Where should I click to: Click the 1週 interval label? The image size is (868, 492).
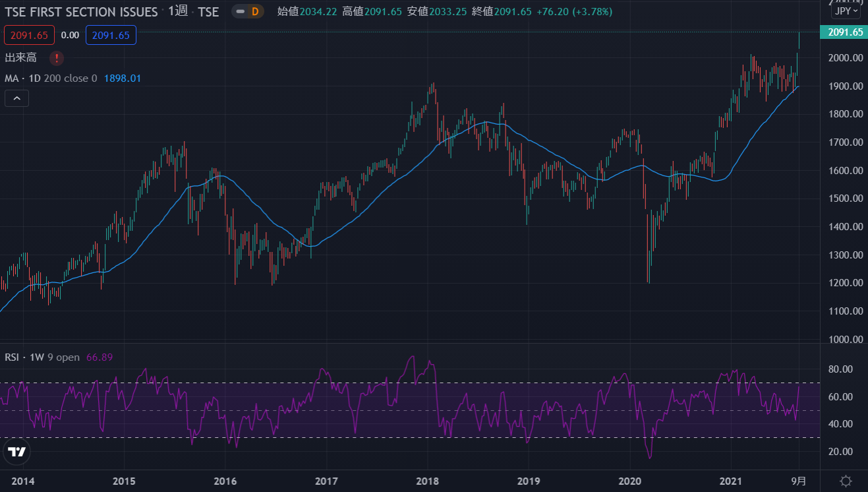pyautogui.click(x=178, y=11)
